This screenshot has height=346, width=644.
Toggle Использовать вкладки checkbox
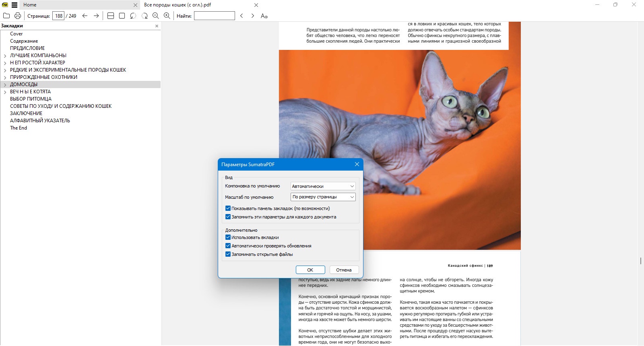[228, 237]
